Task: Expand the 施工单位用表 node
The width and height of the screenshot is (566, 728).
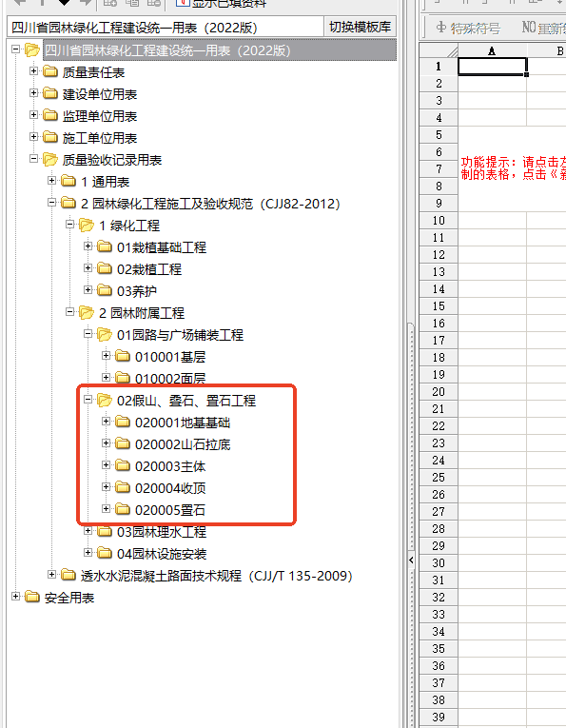Action: point(33,136)
